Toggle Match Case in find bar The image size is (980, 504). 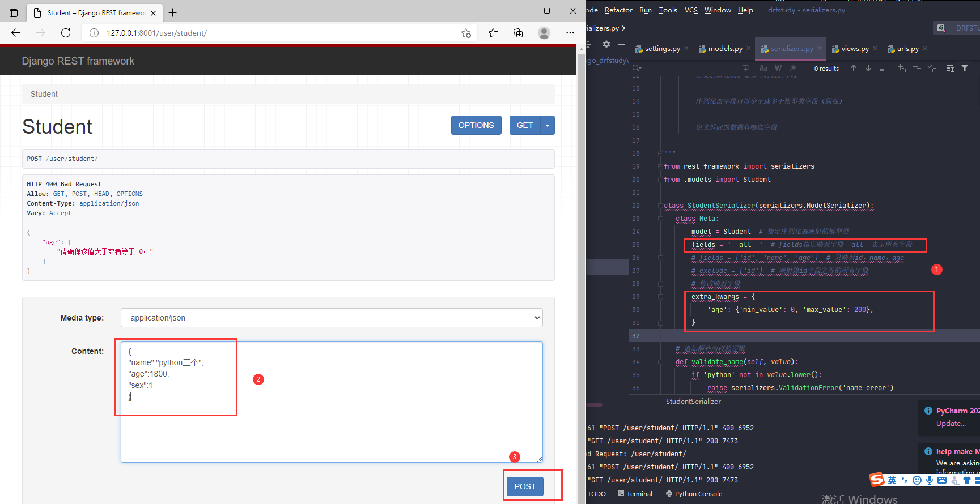tap(763, 68)
